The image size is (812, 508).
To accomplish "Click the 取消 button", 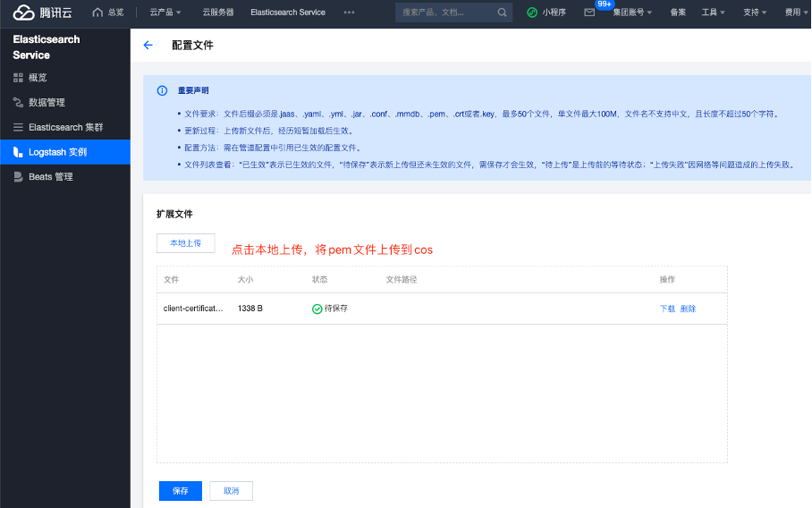I will click(x=231, y=491).
